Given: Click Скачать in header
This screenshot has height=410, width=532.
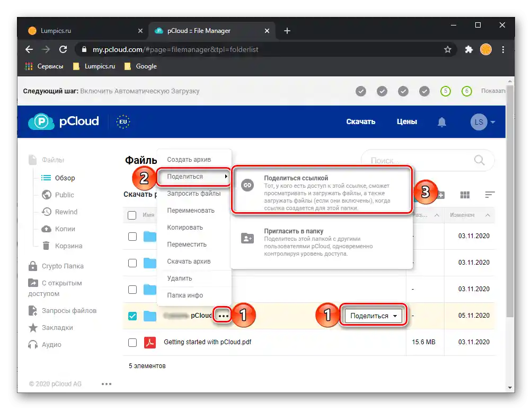Looking at the screenshot, I should [x=361, y=121].
